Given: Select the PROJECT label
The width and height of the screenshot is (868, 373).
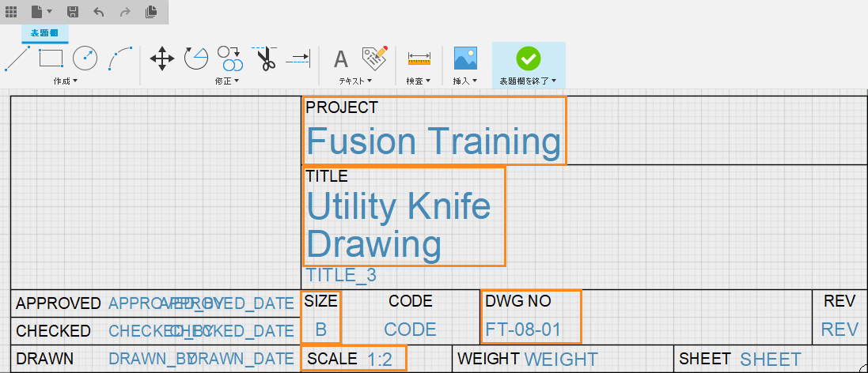Looking at the screenshot, I should (342, 107).
